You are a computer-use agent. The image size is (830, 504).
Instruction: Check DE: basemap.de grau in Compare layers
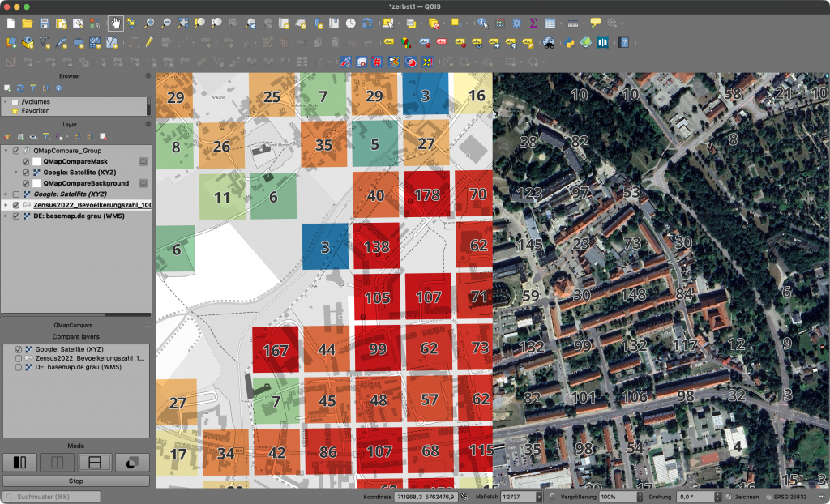click(19, 367)
